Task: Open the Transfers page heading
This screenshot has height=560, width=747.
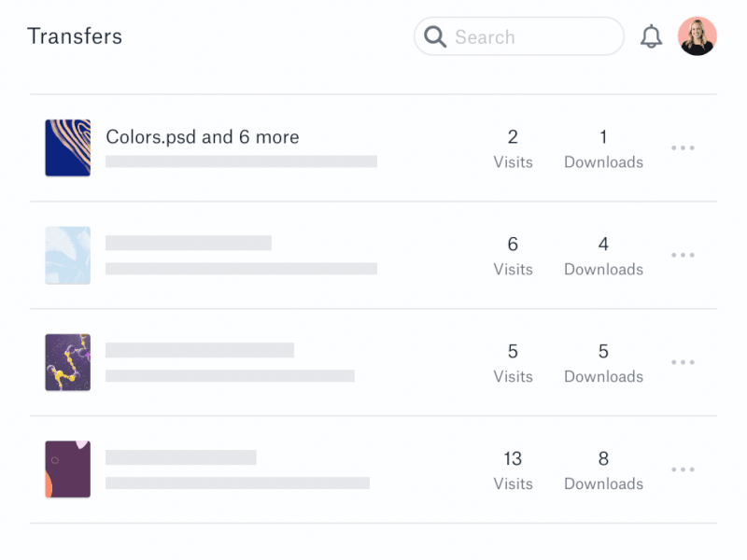Action: click(x=76, y=36)
